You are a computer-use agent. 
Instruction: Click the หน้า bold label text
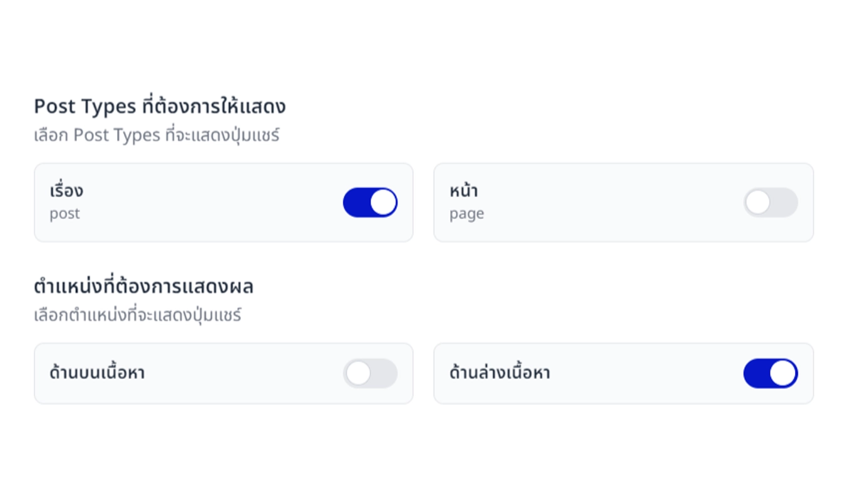(463, 189)
